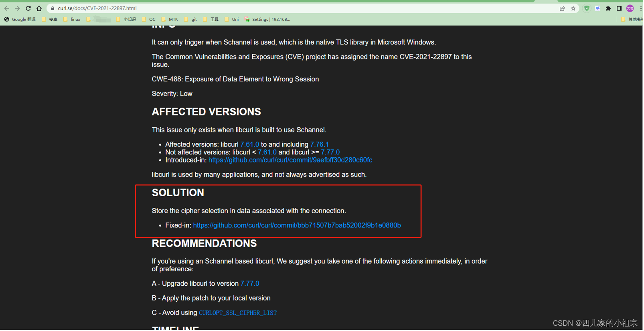This screenshot has width=644, height=331.
Task: Share this page via share icon
Action: click(563, 8)
